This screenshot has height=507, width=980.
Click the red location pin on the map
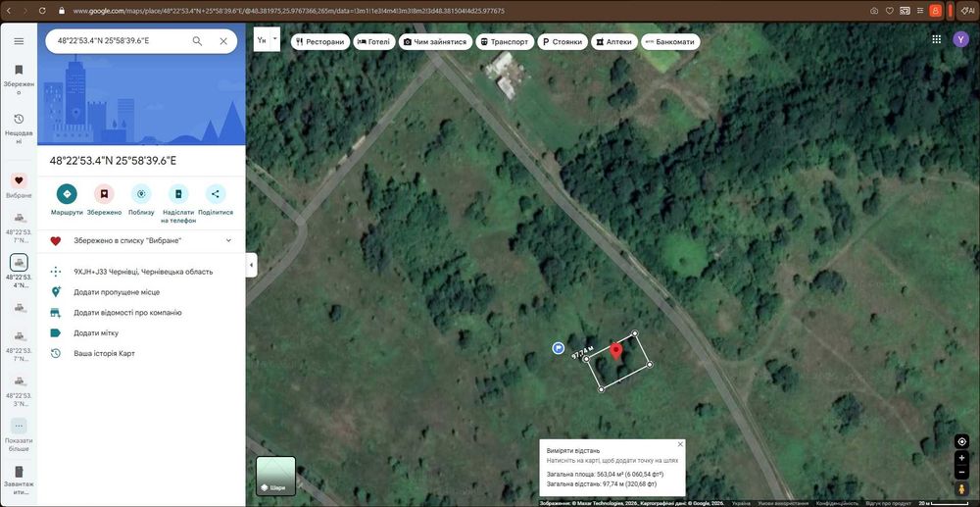616,351
